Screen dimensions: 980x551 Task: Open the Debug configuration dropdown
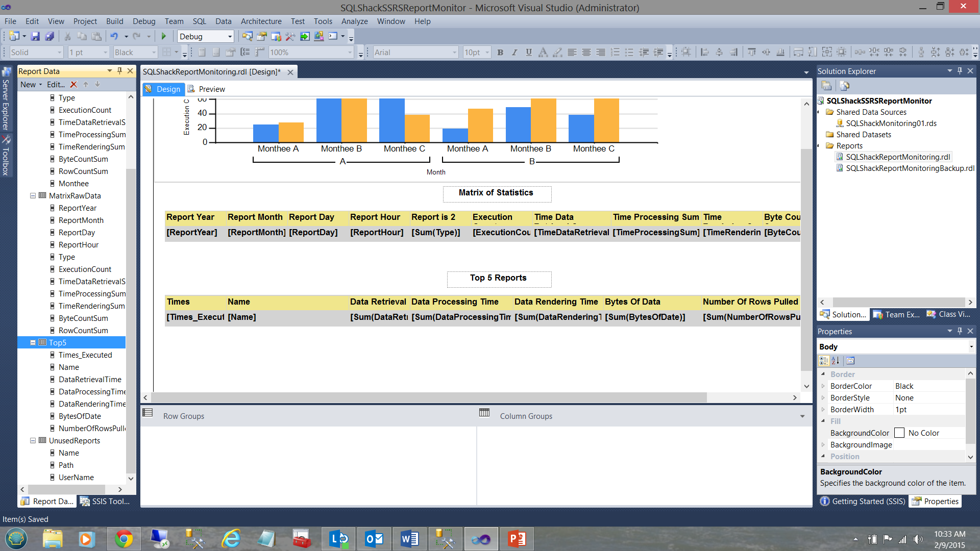[x=230, y=36]
